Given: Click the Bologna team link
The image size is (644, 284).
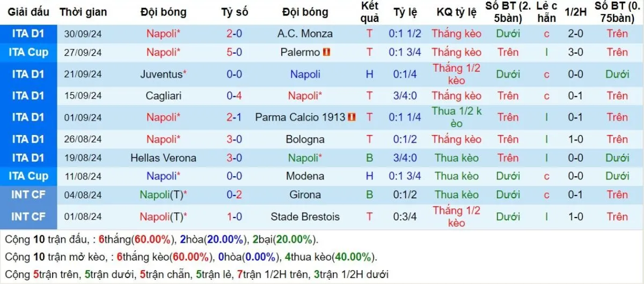Looking at the screenshot, I should 305,139.
